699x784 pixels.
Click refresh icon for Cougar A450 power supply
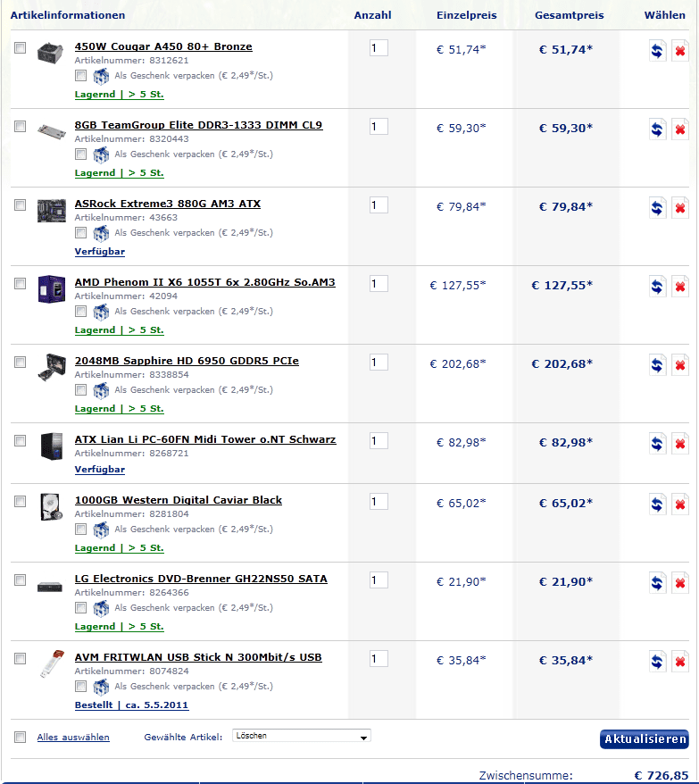tap(658, 52)
